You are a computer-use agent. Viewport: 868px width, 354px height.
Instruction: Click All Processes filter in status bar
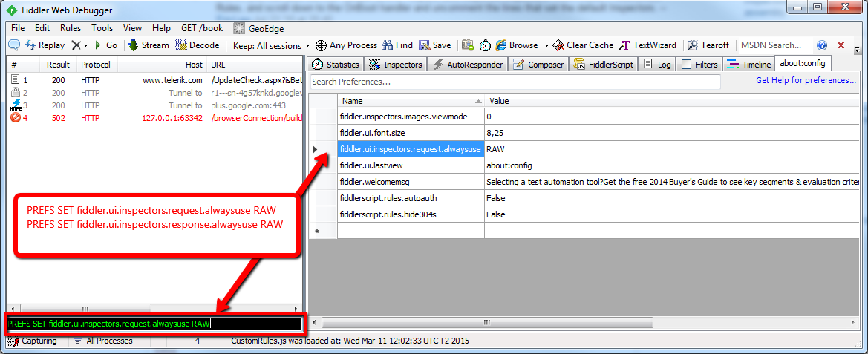103,341
